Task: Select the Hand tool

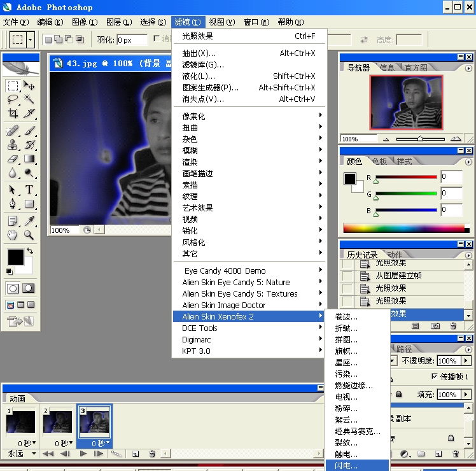Action: pos(13,235)
